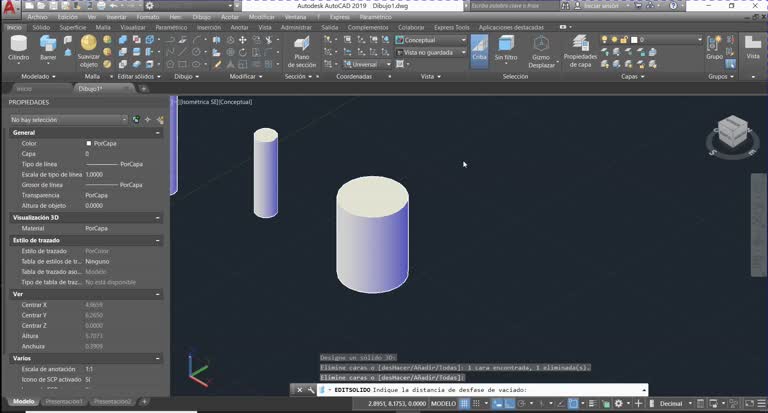
Task: Close the command line with X button
Action: click(299, 390)
